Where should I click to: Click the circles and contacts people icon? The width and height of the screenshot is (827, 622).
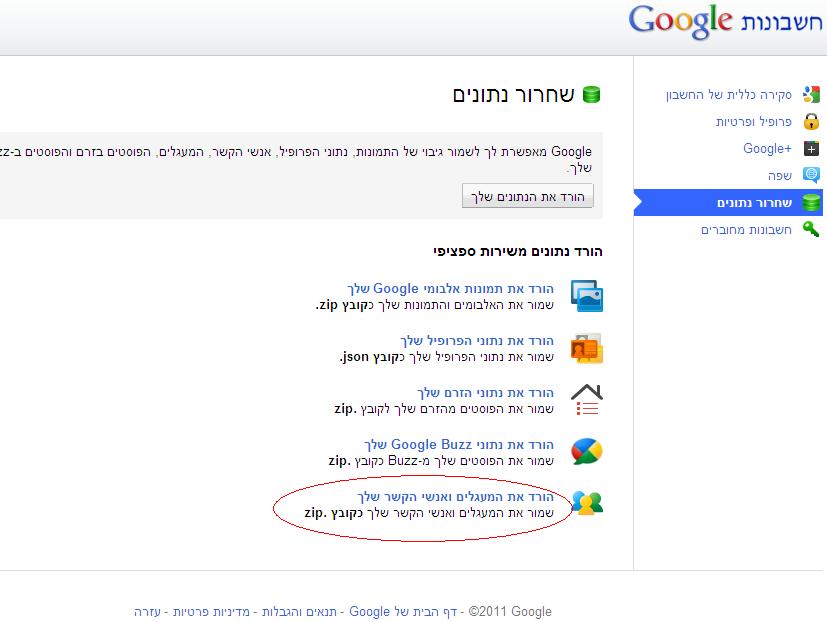587,503
